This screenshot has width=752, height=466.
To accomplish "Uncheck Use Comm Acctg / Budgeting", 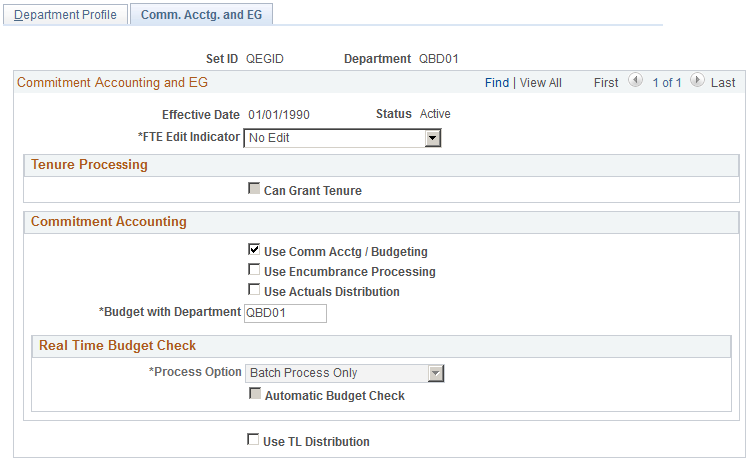I will point(254,250).
